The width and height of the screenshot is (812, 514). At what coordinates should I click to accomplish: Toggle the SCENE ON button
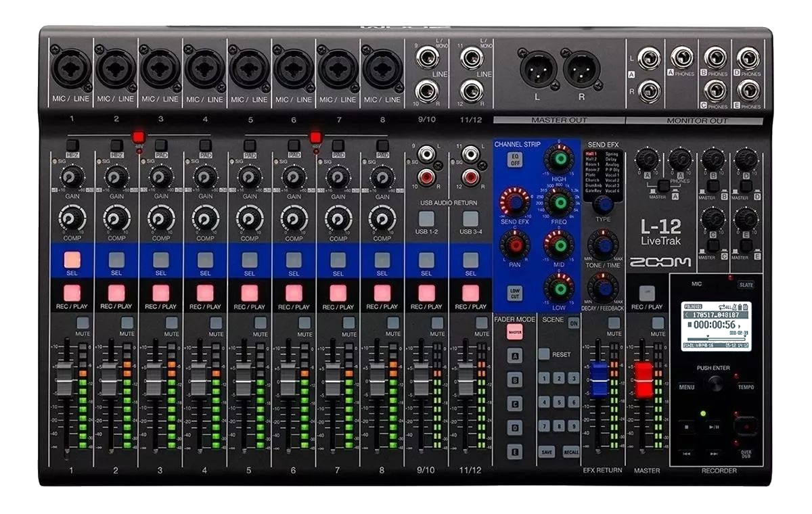click(x=573, y=323)
